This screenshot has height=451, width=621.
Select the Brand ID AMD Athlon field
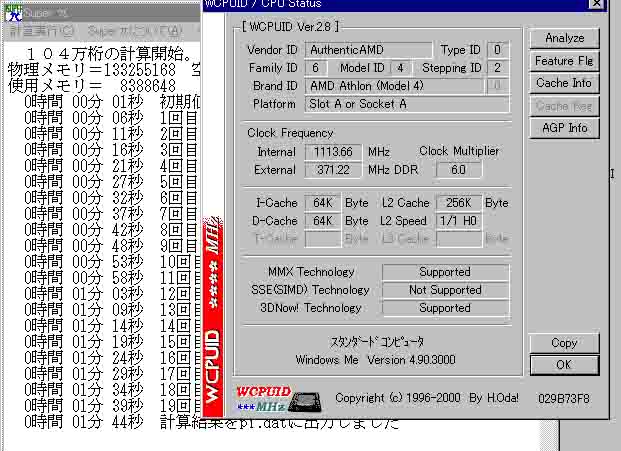395,86
